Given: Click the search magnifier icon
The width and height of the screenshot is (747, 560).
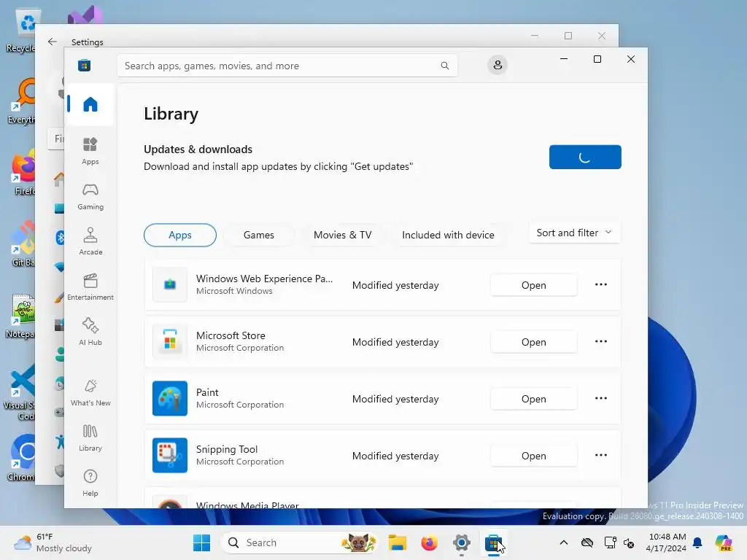Looking at the screenshot, I should pos(444,66).
